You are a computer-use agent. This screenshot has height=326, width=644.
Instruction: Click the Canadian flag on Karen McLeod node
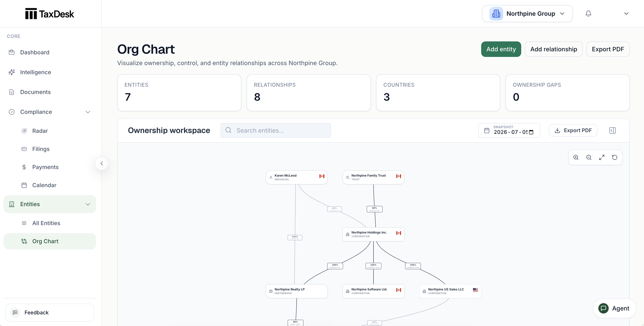(x=322, y=176)
